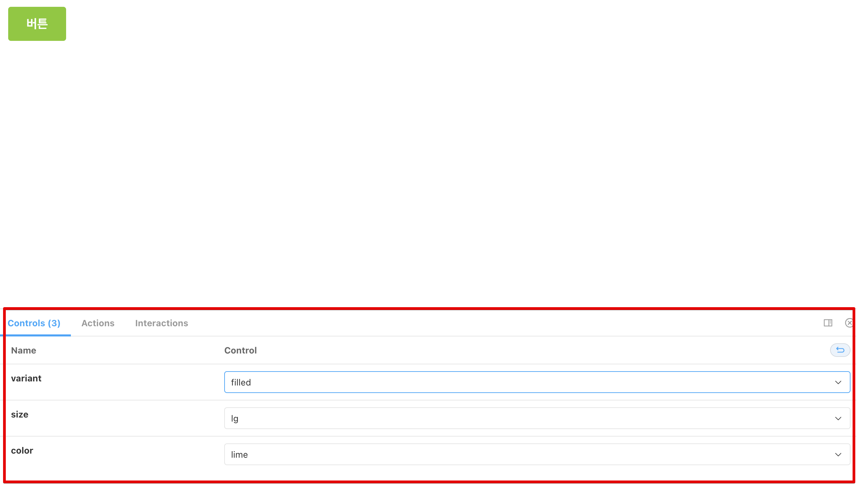The height and width of the screenshot is (504, 857).
Task: Click the variant row label
Action: click(x=26, y=378)
